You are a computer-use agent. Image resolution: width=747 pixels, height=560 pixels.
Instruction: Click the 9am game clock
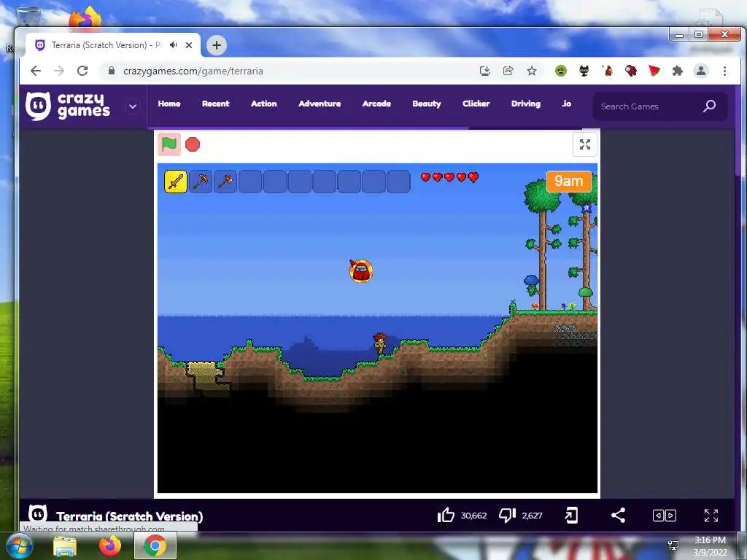[569, 182]
